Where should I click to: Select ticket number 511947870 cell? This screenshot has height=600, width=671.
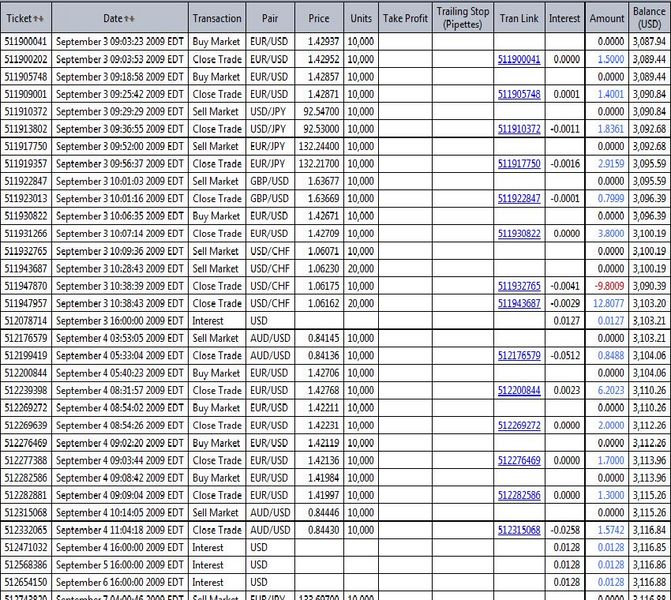(25, 285)
